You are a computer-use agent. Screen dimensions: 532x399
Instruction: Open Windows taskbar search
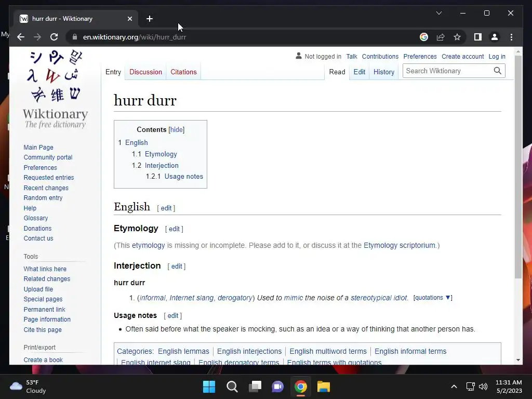pos(232,387)
